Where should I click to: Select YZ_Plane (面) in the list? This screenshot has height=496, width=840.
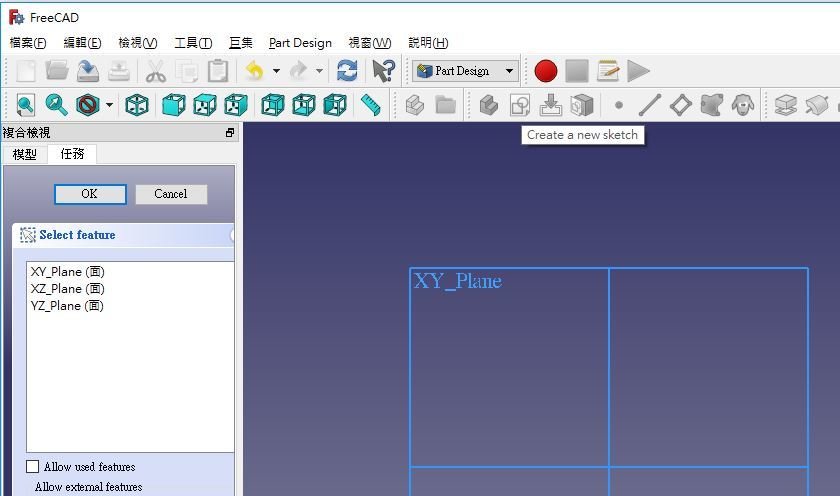(x=130, y=306)
